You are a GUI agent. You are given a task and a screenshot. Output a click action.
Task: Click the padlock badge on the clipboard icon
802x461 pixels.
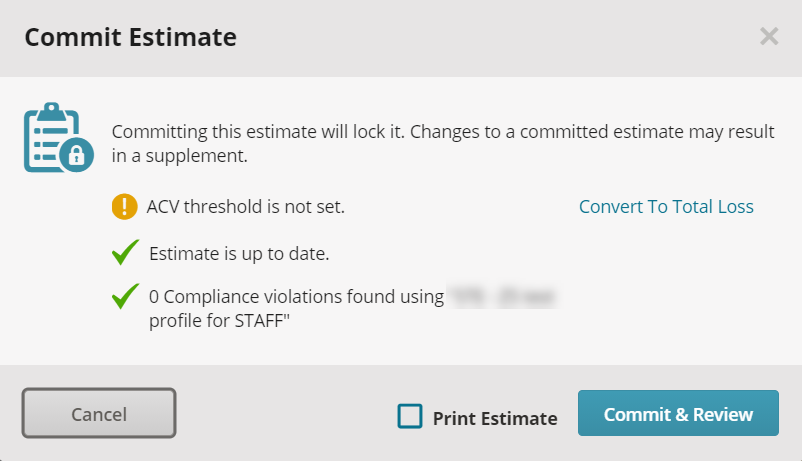click(76, 155)
